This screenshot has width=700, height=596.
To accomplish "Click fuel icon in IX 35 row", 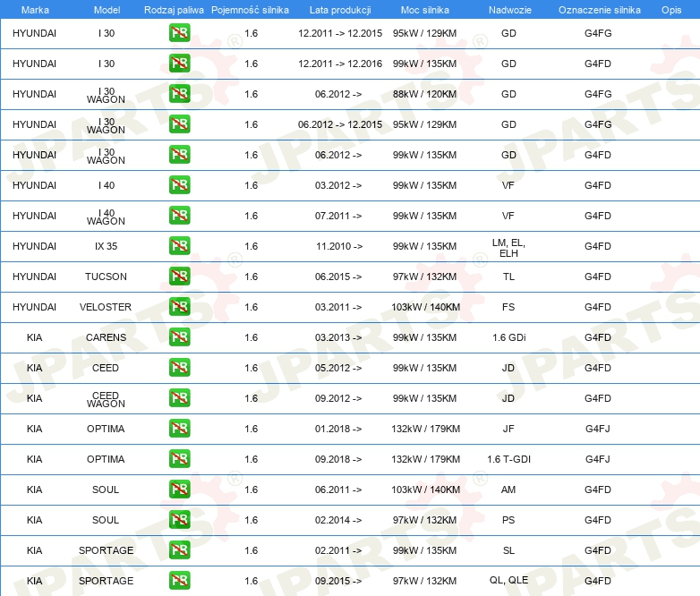I will 179,245.
